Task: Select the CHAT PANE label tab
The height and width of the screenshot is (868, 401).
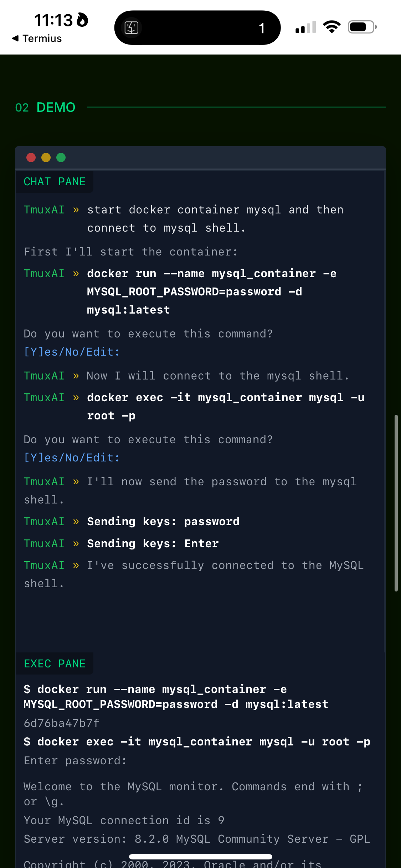Action: [55, 182]
